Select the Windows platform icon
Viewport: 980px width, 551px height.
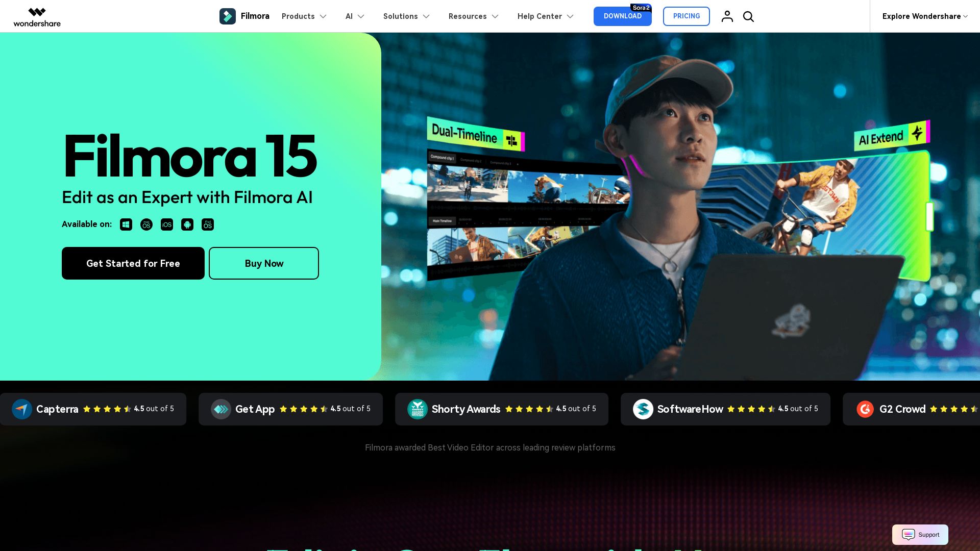126,224
